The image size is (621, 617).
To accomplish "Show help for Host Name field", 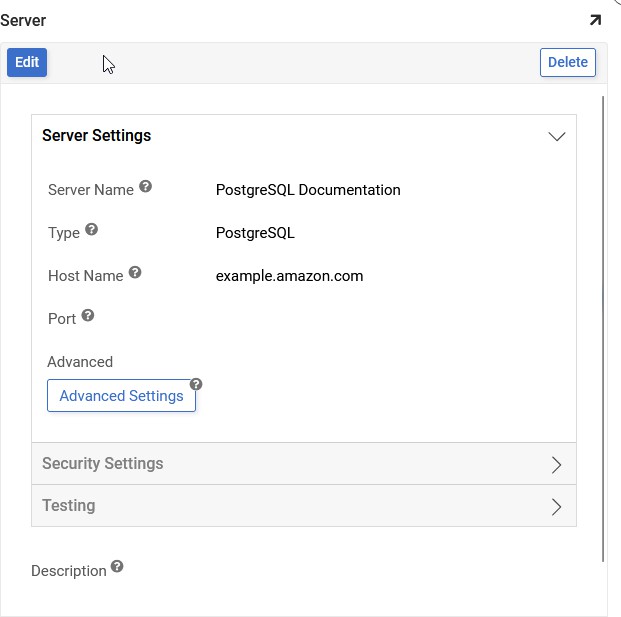I will (x=135, y=272).
